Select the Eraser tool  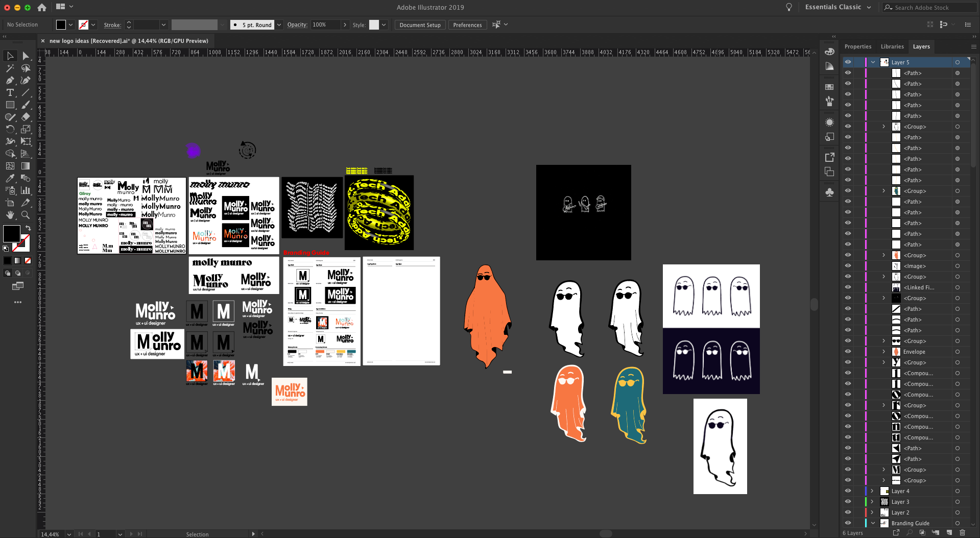26,117
